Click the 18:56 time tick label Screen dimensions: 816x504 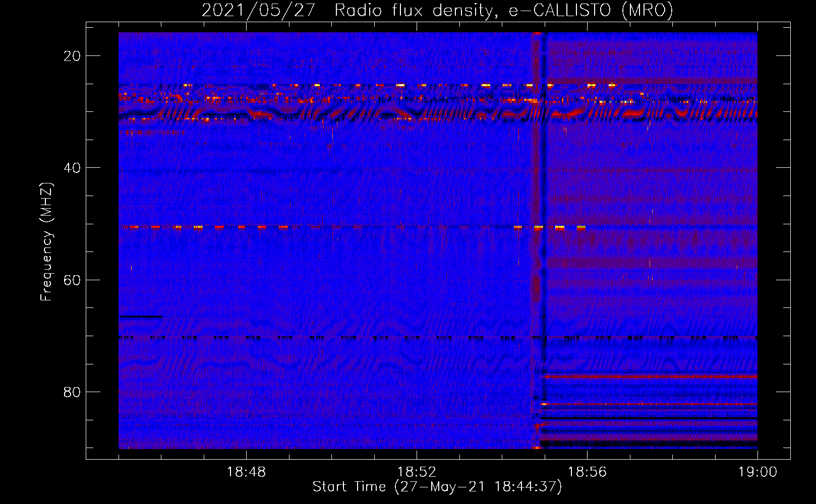pyautogui.click(x=587, y=472)
